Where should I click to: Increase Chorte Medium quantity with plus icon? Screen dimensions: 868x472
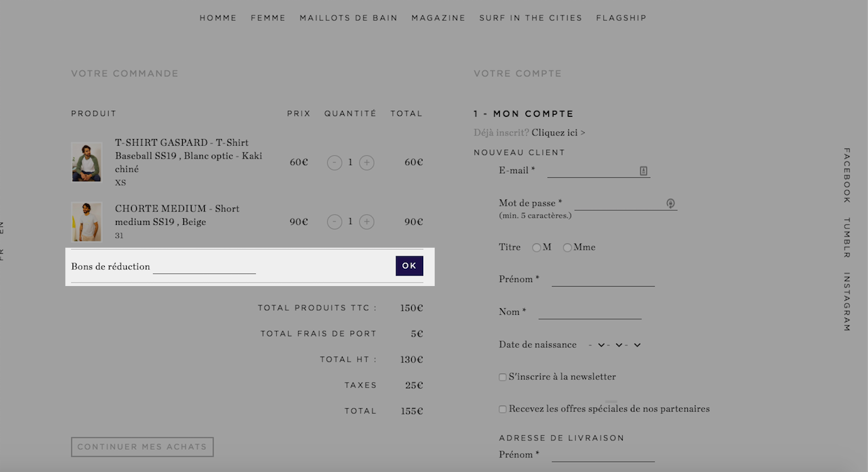(x=367, y=222)
